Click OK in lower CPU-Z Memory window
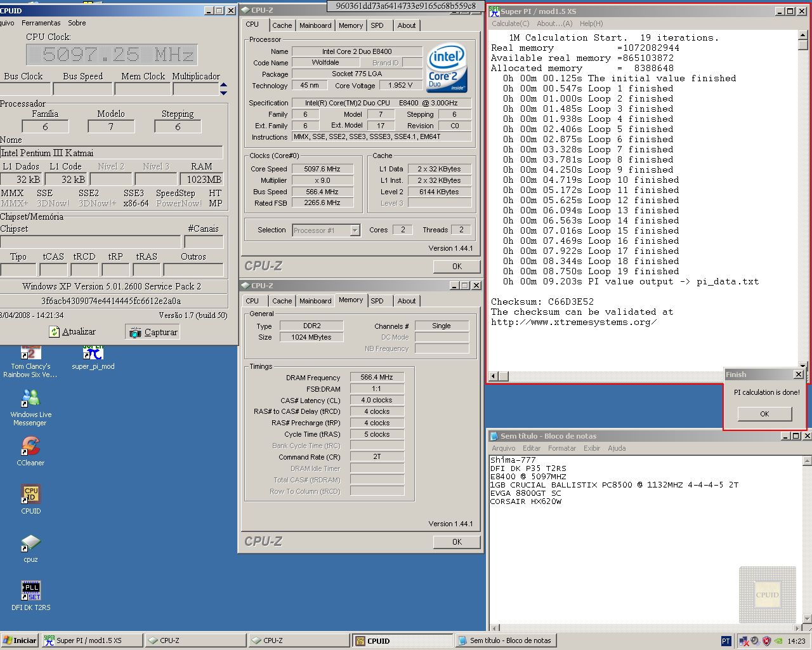The width and height of the screenshot is (812, 650). click(457, 542)
